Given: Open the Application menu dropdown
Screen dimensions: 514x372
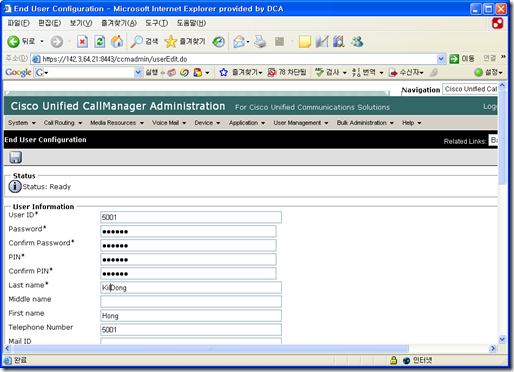Looking at the screenshot, I should coord(247,123).
